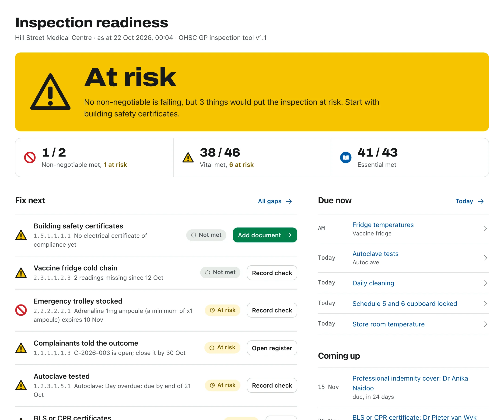This screenshot has width=504, height=420.
Task: Click Record check for Autoclave tested
Action: coord(272,385)
